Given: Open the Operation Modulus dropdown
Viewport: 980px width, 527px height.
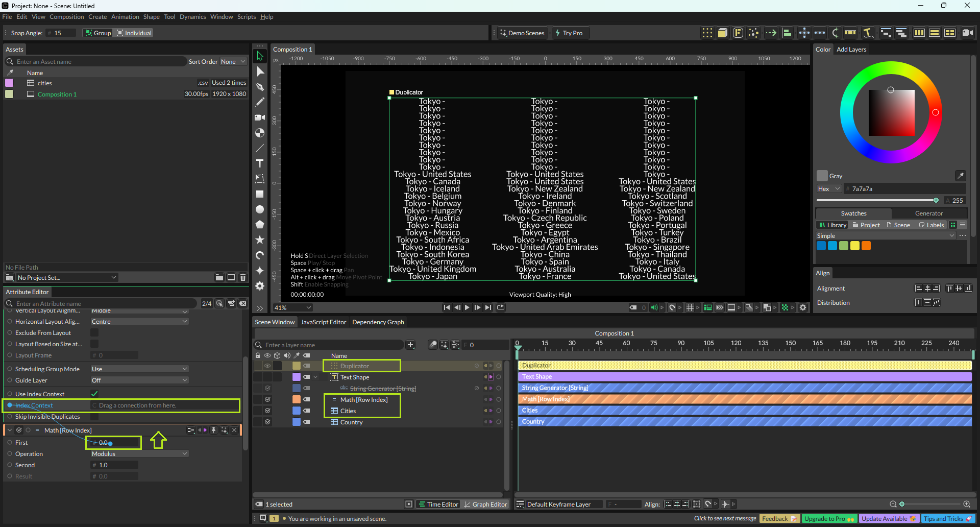Looking at the screenshot, I should coord(139,454).
